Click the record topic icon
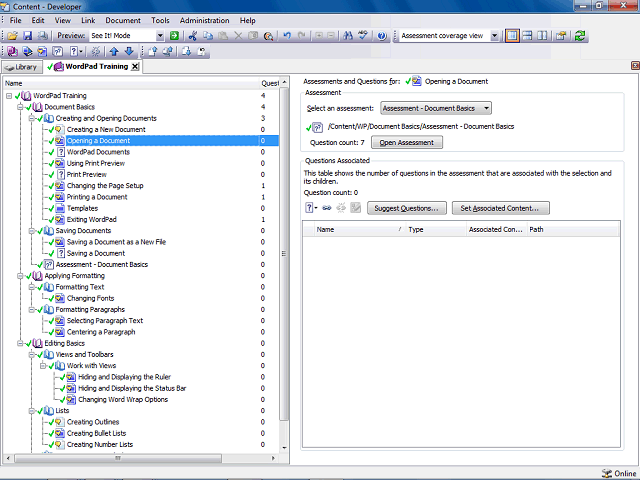Screen dimensions: 640x480 96,51
